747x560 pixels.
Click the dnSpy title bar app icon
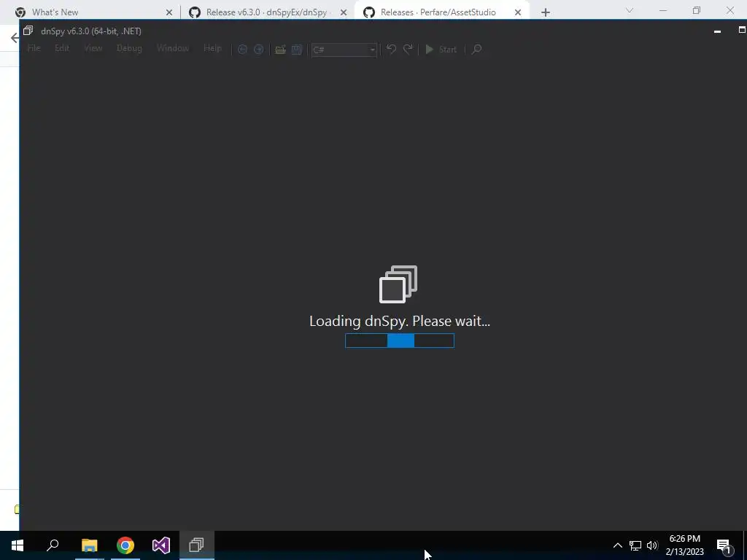pos(28,31)
